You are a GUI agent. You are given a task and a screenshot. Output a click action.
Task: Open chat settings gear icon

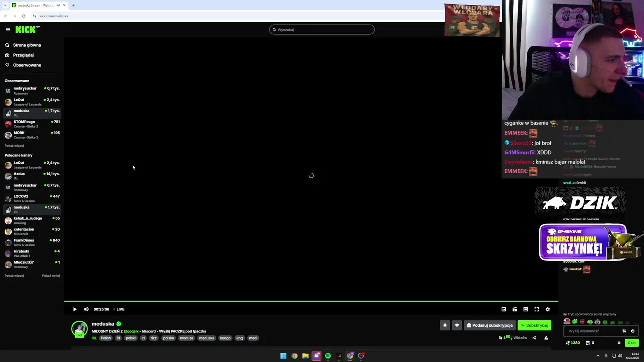619,343
